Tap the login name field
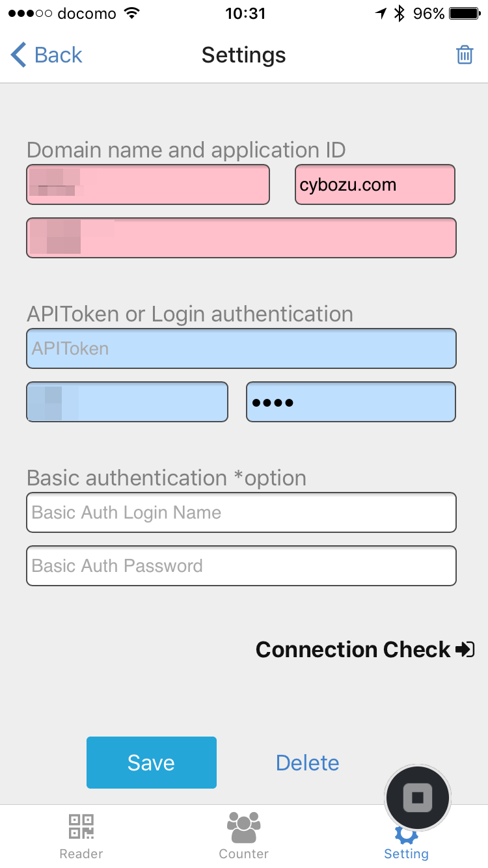The height and width of the screenshot is (868, 488). coord(128,402)
